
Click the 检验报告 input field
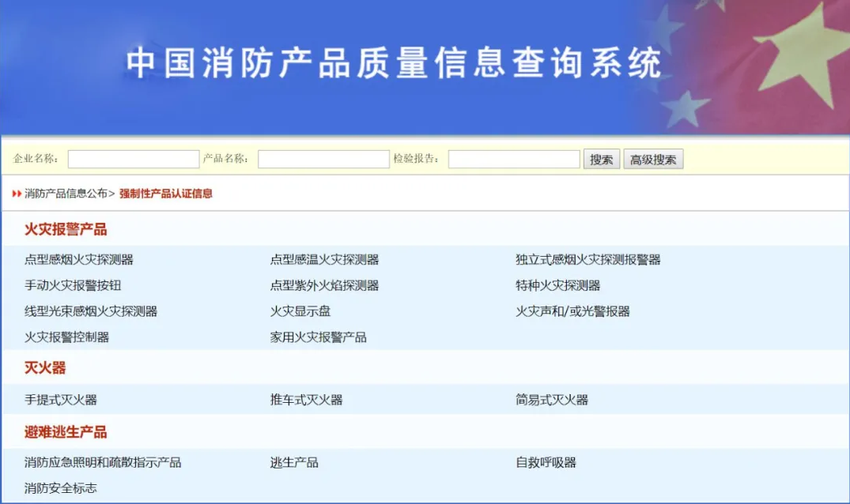point(514,158)
